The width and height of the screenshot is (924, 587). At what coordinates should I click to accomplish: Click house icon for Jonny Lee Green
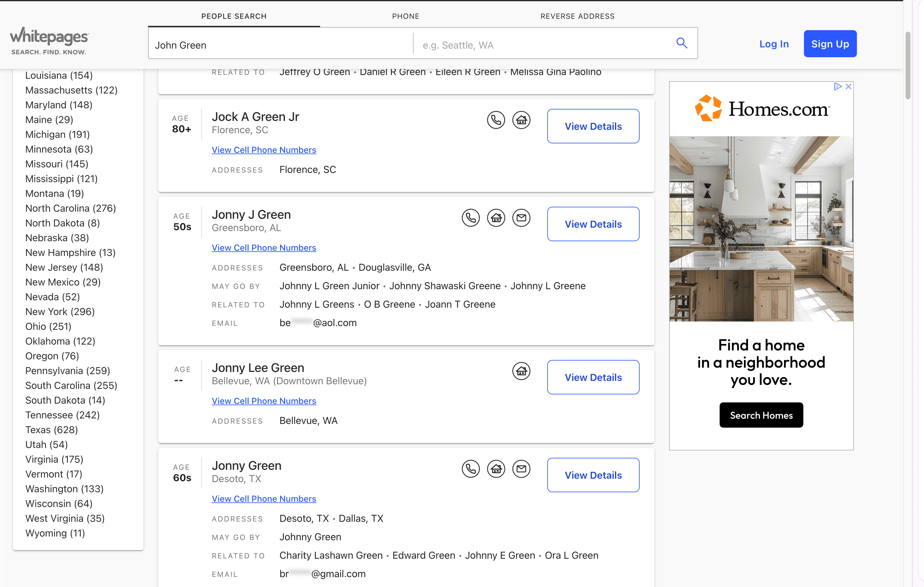click(521, 371)
